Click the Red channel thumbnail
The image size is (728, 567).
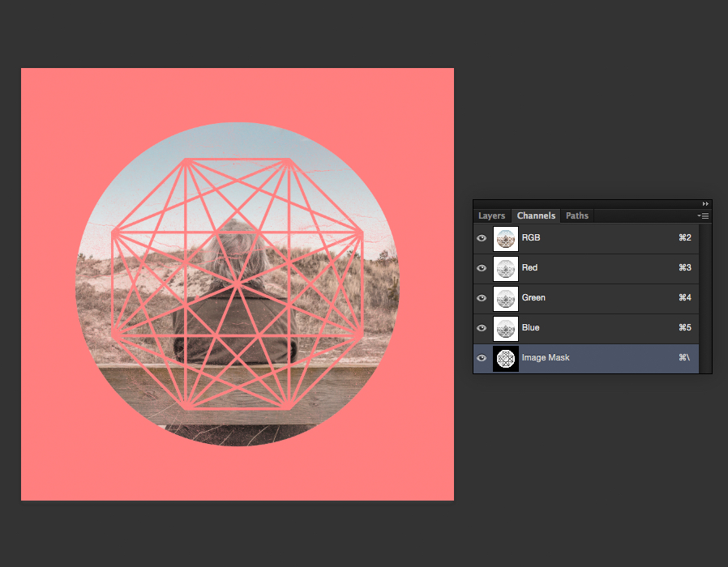coord(506,269)
